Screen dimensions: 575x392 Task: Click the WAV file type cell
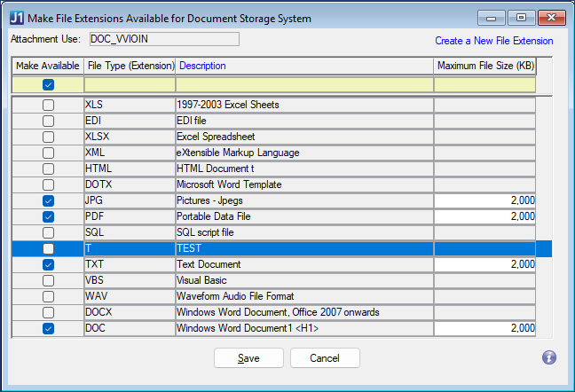[x=130, y=296]
